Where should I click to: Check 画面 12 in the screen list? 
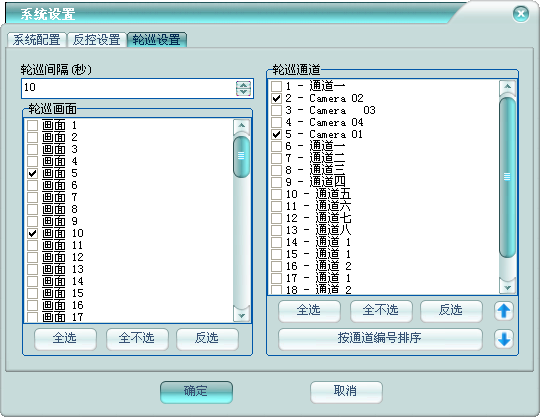point(32,257)
